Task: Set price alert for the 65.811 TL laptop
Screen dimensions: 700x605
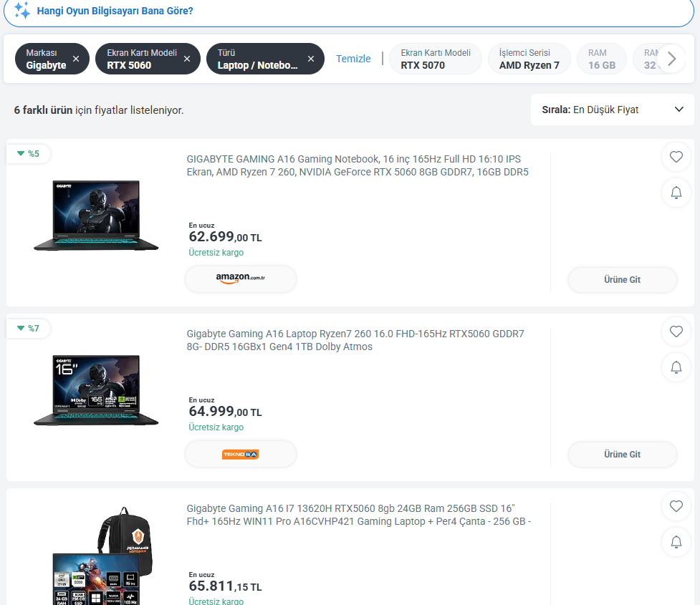Action: 676,542
